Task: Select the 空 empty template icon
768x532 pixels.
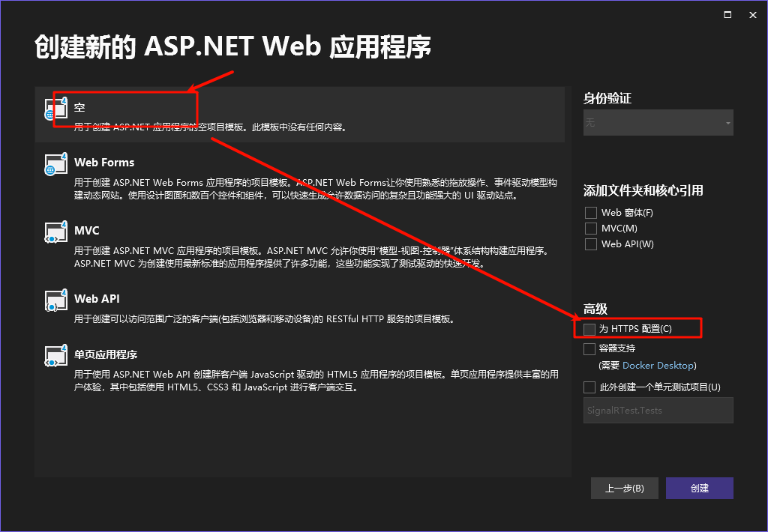Action: (x=56, y=109)
